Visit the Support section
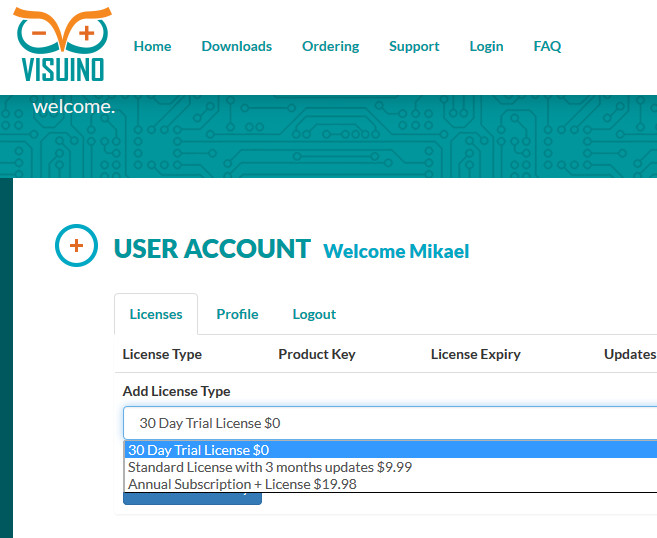Image resolution: width=657 pixels, height=538 pixels. pos(414,46)
